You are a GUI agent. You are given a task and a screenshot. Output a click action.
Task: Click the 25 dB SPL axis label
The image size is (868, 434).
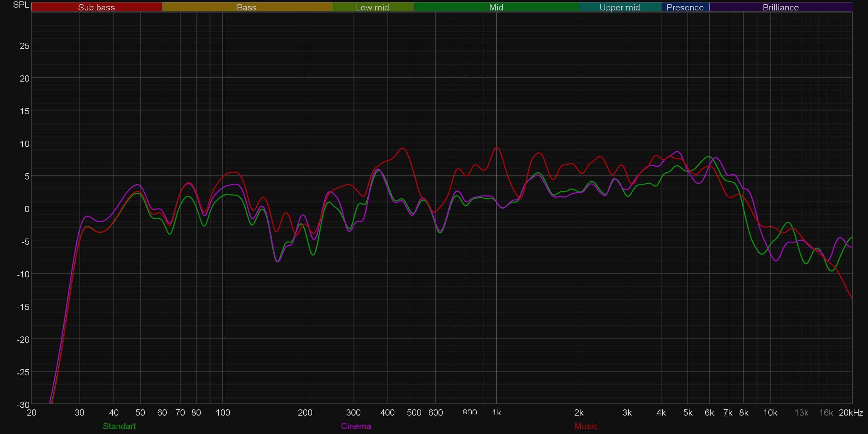pos(24,46)
